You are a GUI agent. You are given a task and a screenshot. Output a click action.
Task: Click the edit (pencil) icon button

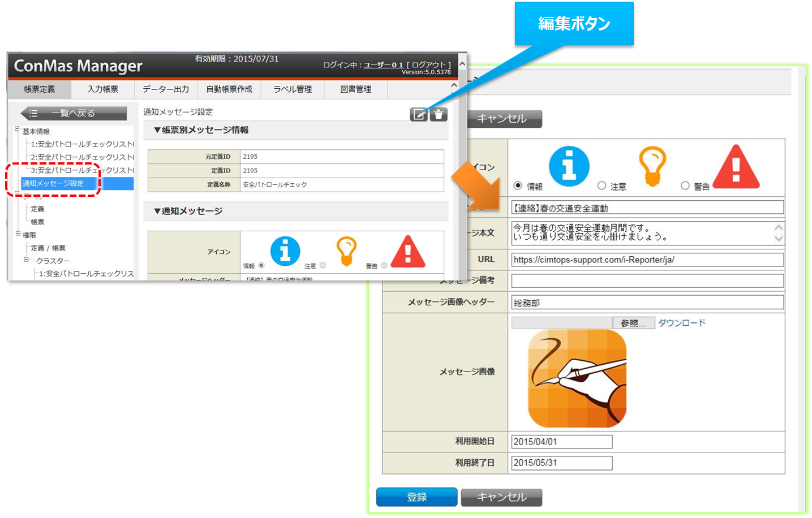418,115
